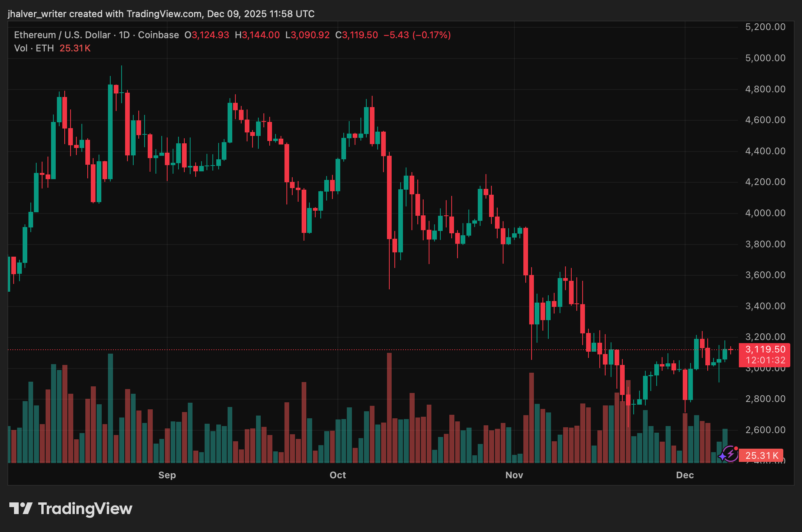This screenshot has height=532, width=802.
Task: Click the red 25.31K volume value in legend
Action: pyautogui.click(x=75, y=48)
